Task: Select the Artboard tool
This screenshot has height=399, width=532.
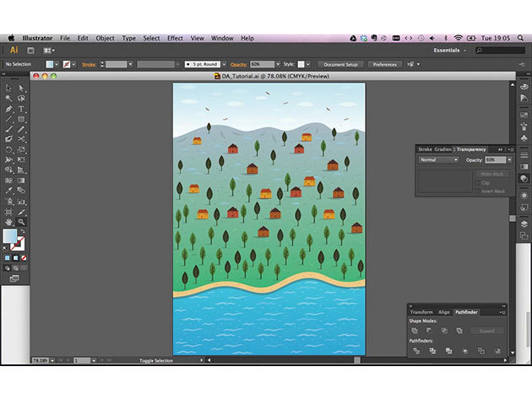Action: coord(8,213)
